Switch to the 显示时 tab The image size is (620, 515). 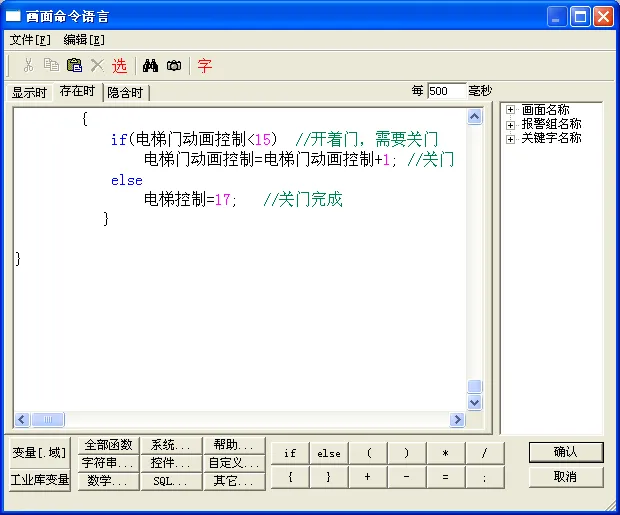29,93
